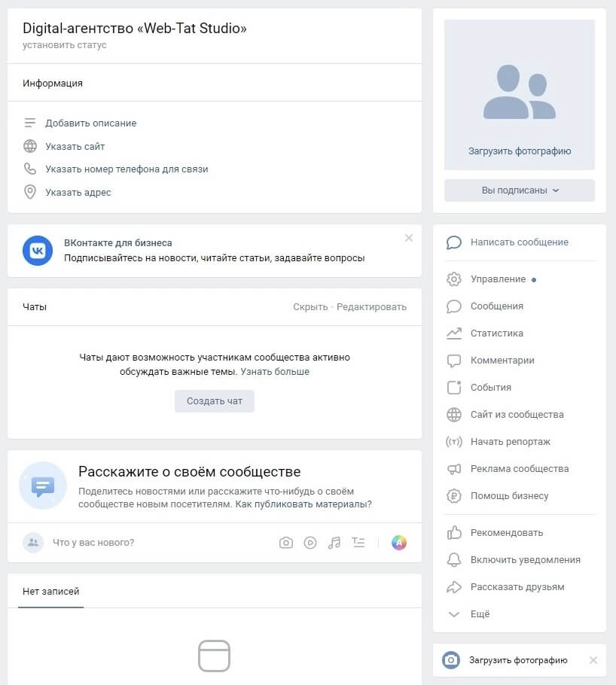This screenshot has height=685, width=616.
Task: Expand the Ещё menu chevron
Action: click(x=454, y=614)
